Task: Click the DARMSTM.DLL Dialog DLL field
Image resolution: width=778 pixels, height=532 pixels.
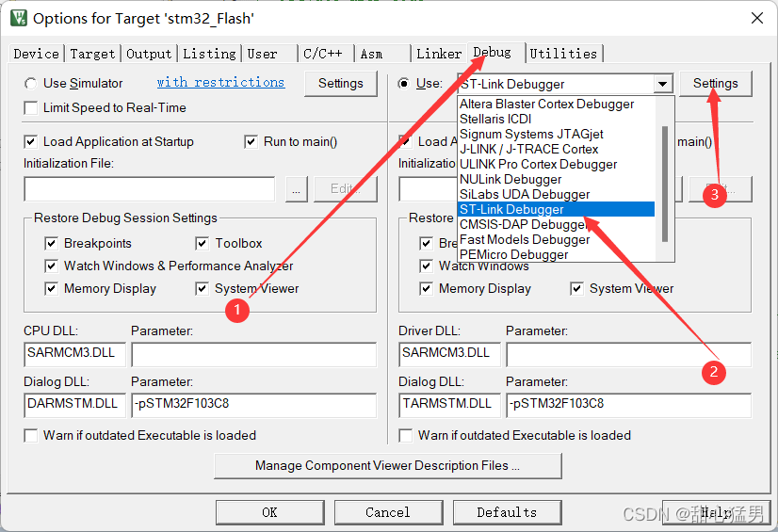Action: 74,405
